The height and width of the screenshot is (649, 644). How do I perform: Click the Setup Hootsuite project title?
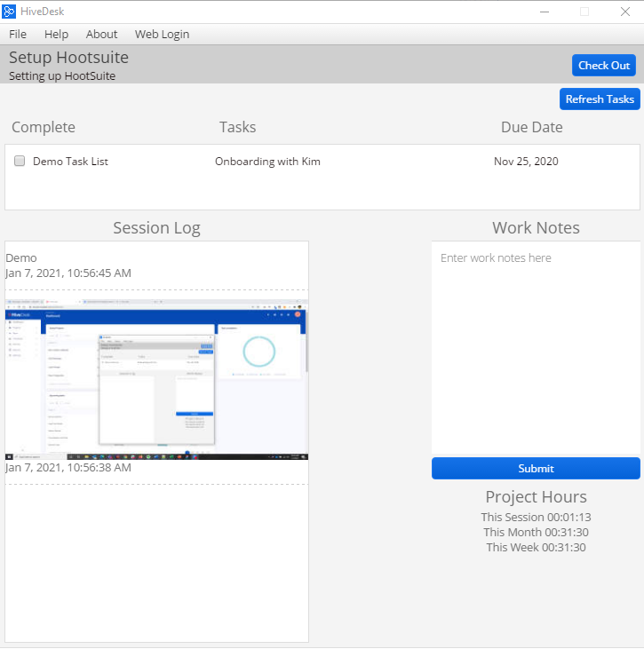tap(68, 58)
